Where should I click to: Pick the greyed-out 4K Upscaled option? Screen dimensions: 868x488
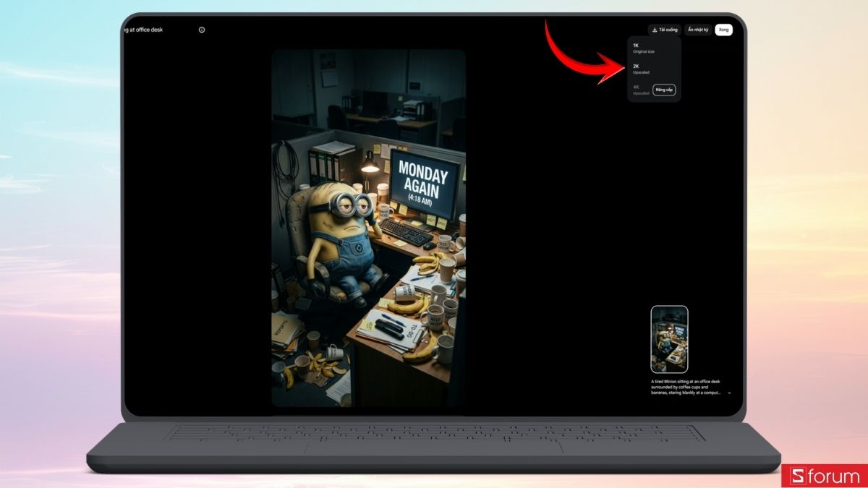641,90
